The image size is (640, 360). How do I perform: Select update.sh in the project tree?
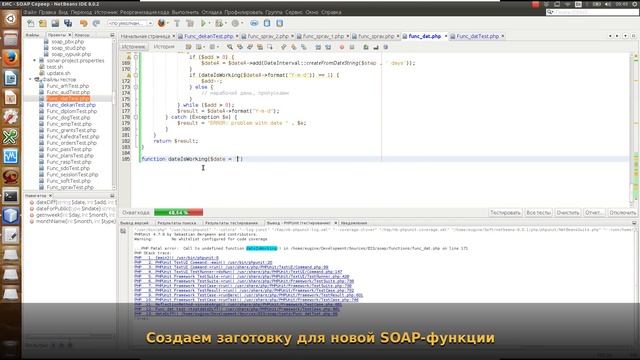click(58, 73)
